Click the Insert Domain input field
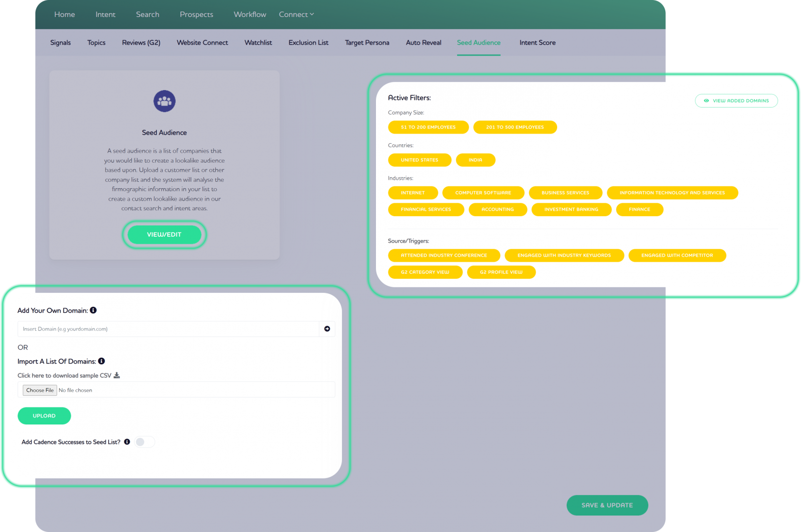This screenshot has width=801, height=532. coord(168,329)
